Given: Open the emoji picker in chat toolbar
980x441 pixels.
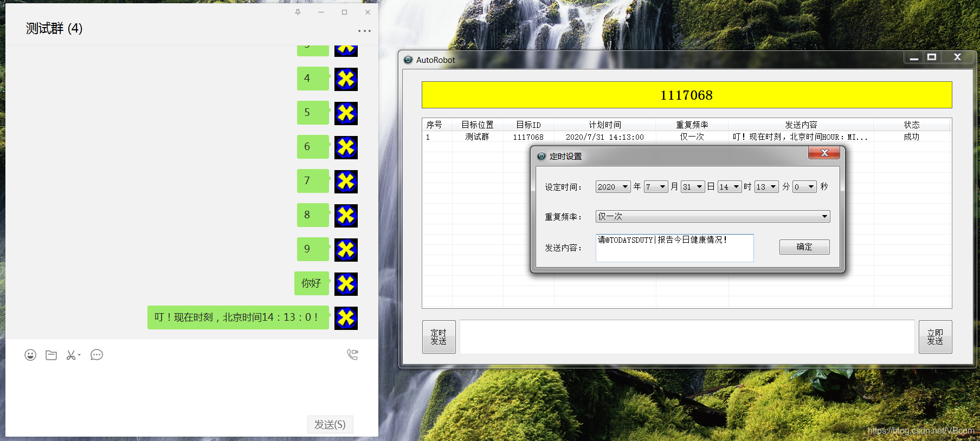Looking at the screenshot, I should [30, 355].
